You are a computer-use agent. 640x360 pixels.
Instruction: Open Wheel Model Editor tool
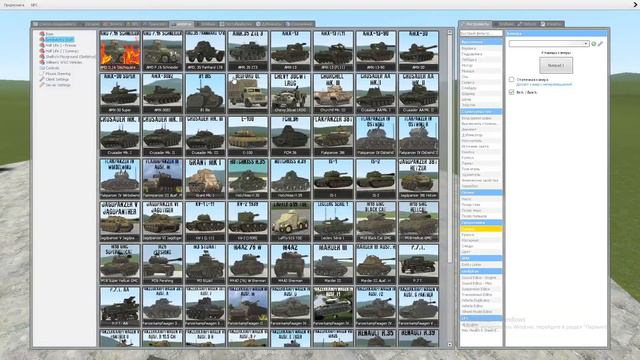pos(481,311)
